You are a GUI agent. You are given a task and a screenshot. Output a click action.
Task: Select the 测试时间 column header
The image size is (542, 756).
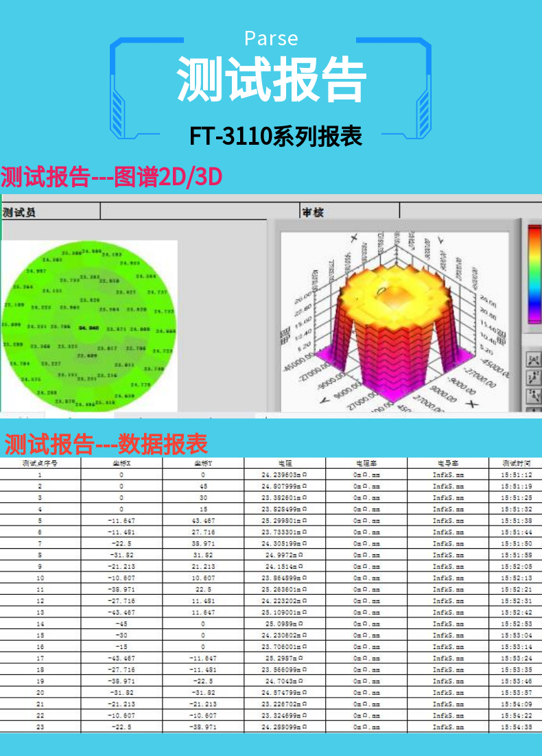click(x=517, y=463)
